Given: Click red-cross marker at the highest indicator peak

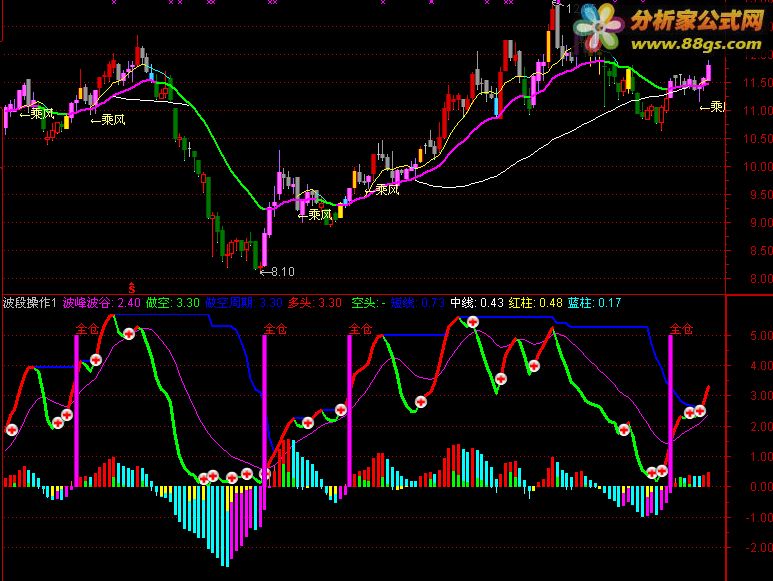Looking at the screenshot, I should tap(473, 322).
